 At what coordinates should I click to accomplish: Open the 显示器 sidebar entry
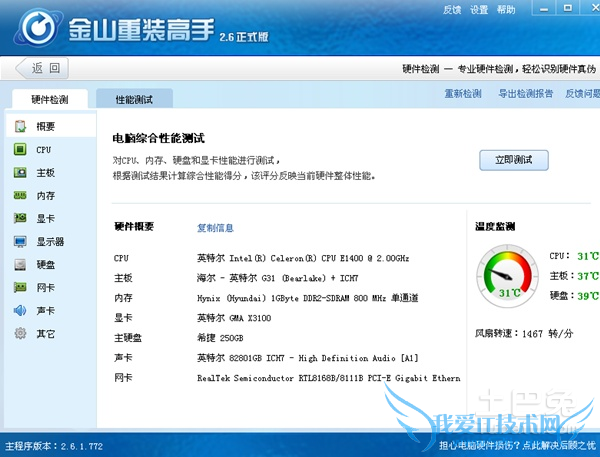[x=51, y=242]
